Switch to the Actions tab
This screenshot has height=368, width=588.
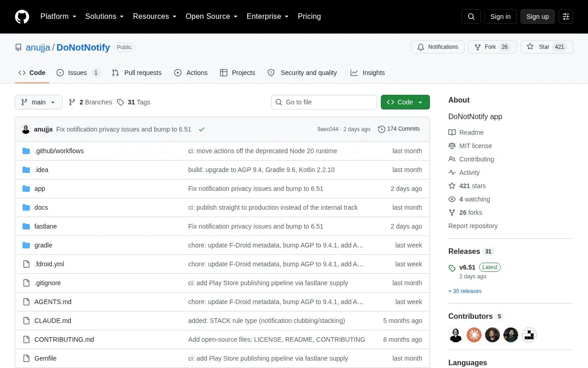(x=191, y=73)
